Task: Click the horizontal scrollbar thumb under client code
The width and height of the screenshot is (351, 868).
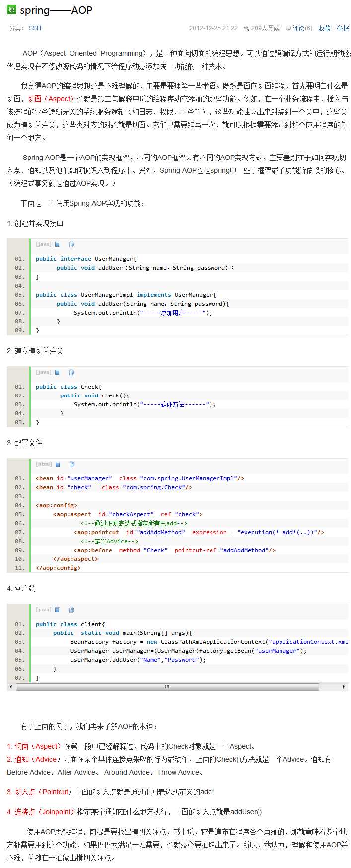Action: (167, 687)
